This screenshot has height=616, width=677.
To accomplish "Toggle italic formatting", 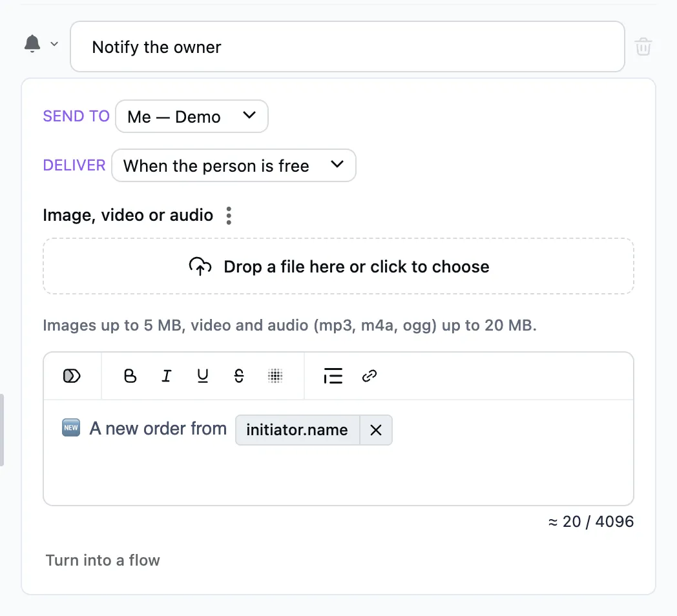I will (x=167, y=376).
